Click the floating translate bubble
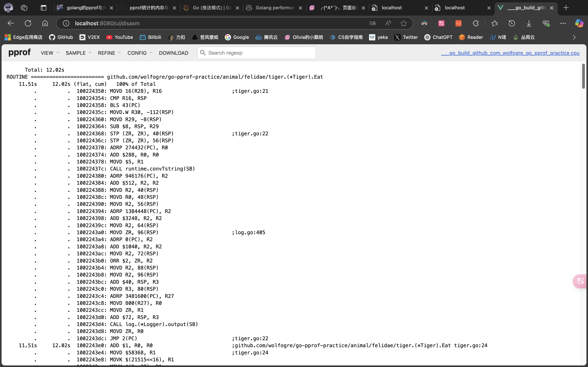Image resolution: width=588 pixels, height=367 pixels. pos(580,281)
